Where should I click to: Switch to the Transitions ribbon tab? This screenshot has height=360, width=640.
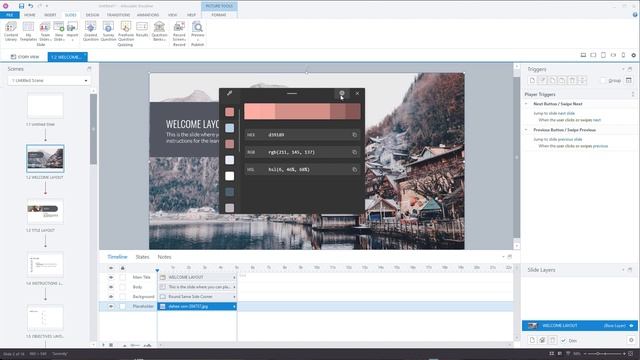(118, 15)
